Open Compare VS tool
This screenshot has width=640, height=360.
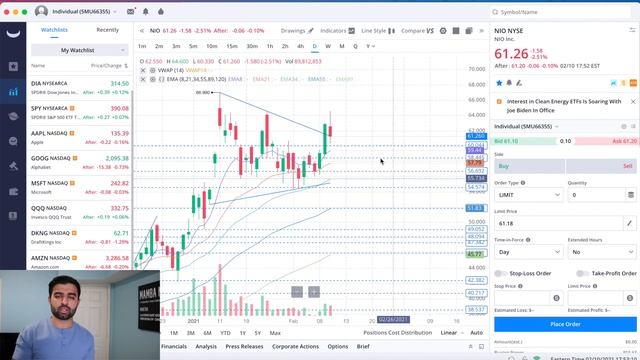click(x=417, y=31)
